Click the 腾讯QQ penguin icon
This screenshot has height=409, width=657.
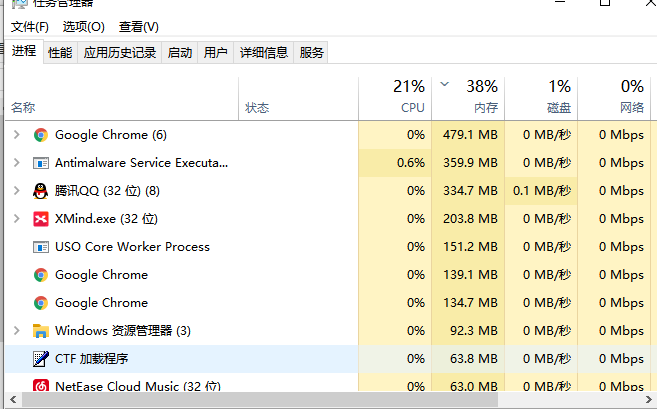(x=41, y=191)
